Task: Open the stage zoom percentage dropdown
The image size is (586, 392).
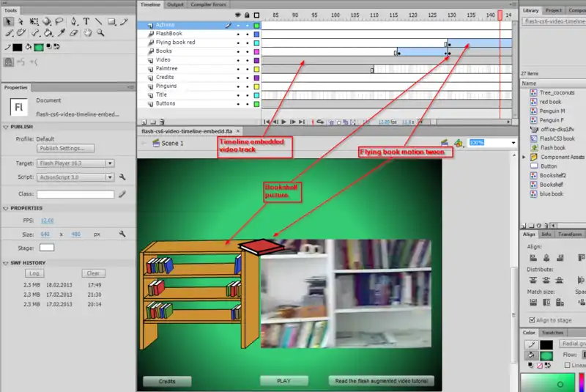Action: [513, 143]
